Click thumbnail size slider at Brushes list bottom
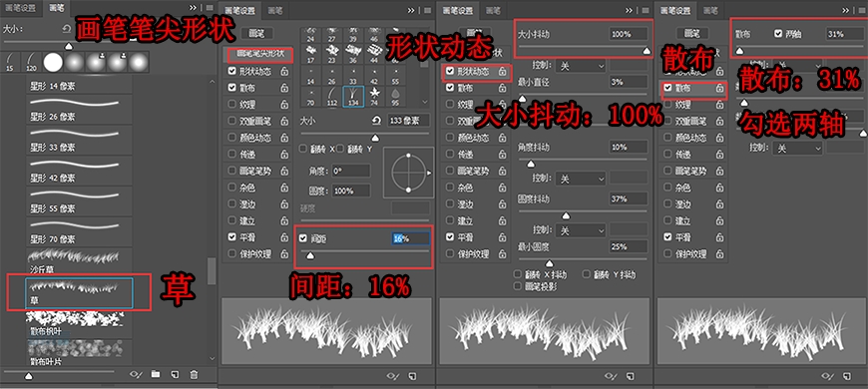The height and width of the screenshot is (389, 868). click(28, 376)
